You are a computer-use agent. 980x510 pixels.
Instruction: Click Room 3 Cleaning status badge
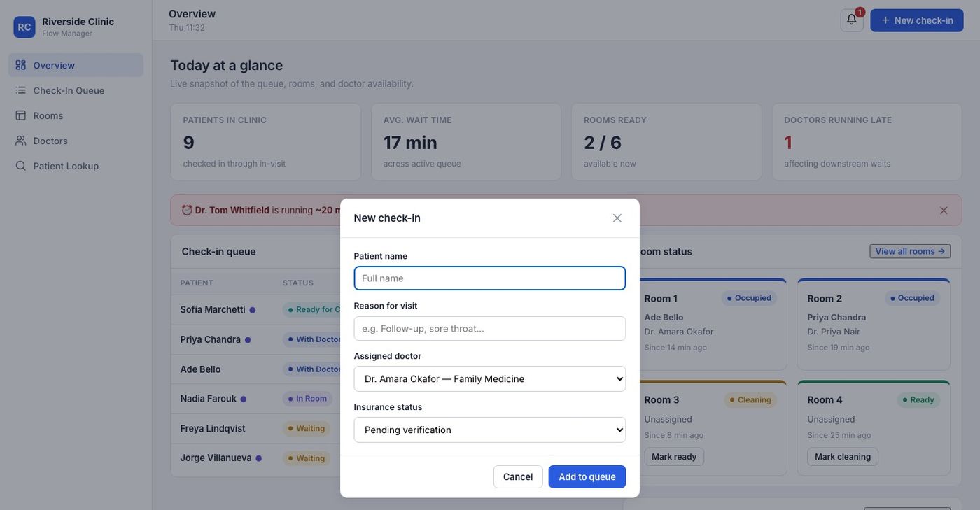coord(750,400)
